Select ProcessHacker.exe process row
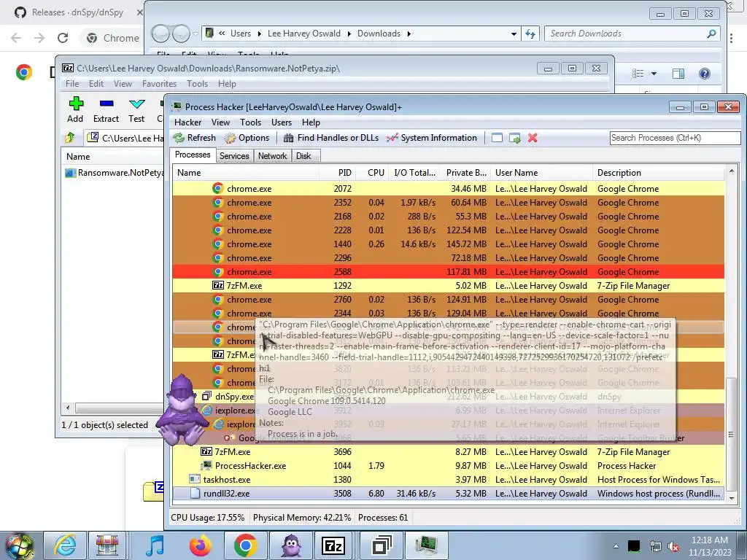Viewport: 747px width, 560px height. point(449,466)
